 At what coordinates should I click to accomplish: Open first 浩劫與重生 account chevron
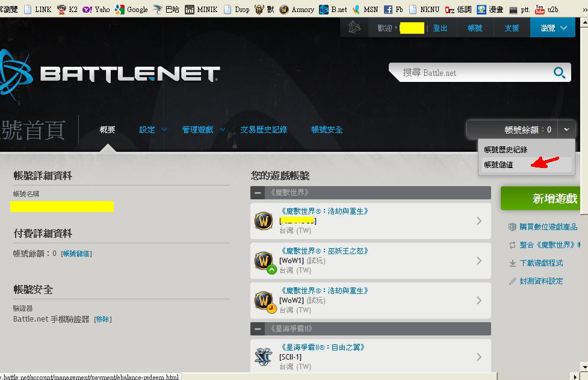click(479, 221)
